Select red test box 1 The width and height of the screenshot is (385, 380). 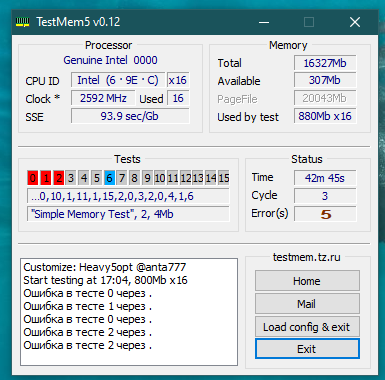[x=46, y=178]
